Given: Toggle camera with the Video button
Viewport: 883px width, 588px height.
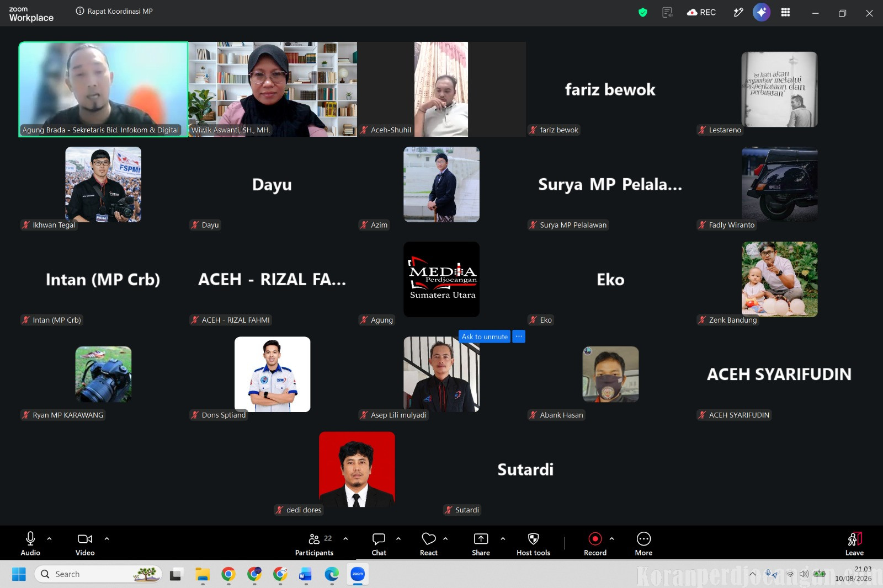Looking at the screenshot, I should pyautogui.click(x=85, y=543).
